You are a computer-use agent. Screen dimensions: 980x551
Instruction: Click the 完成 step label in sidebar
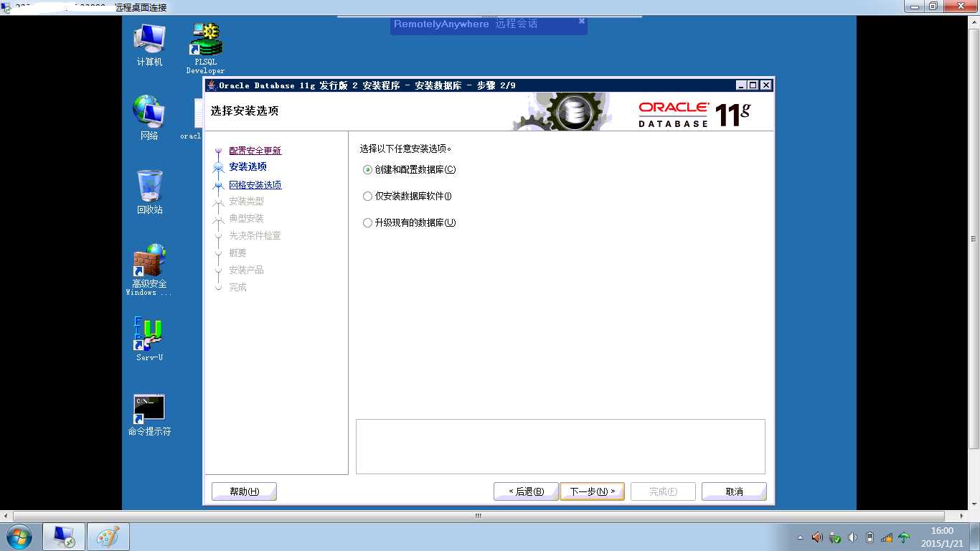(x=237, y=288)
